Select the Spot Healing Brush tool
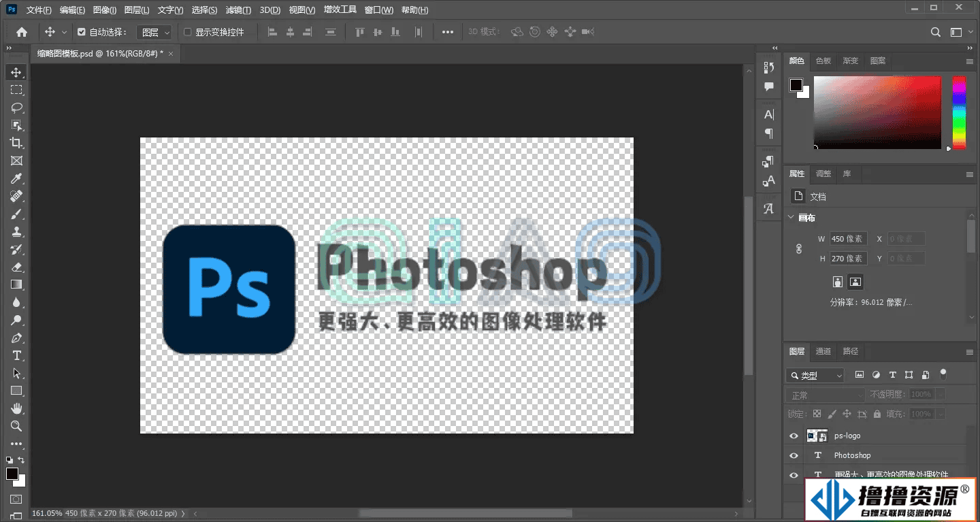This screenshot has height=522, width=980. (x=16, y=196)
